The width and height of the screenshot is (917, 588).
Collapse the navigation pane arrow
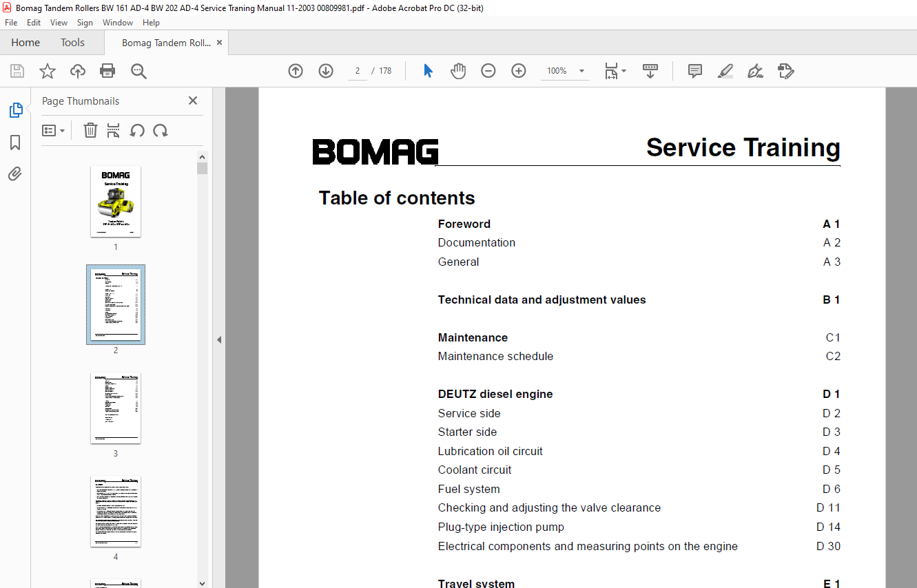click(219, 339)
